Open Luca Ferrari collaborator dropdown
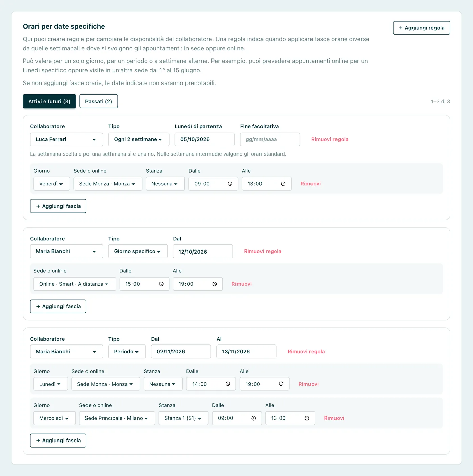473x476 pixels. point(67,139)
